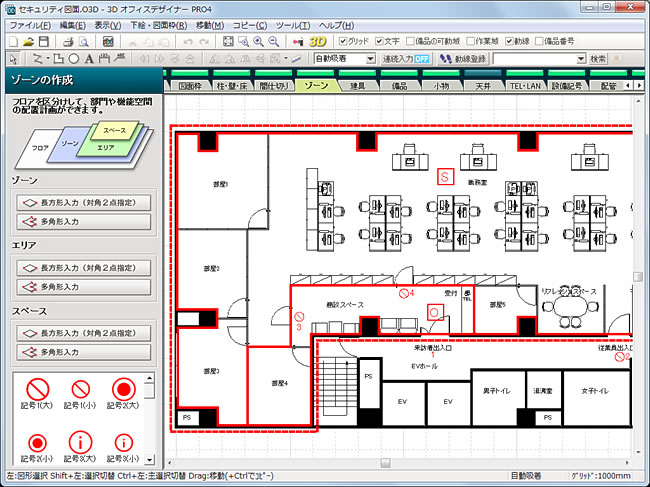
Task: Enable the 備品番号 checkbox
Action: 541,41
